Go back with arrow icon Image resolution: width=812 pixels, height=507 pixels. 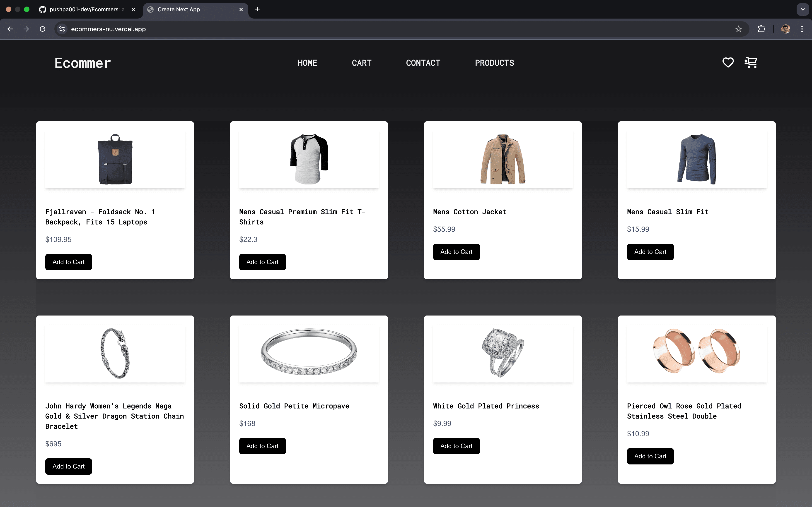point(10,29)
